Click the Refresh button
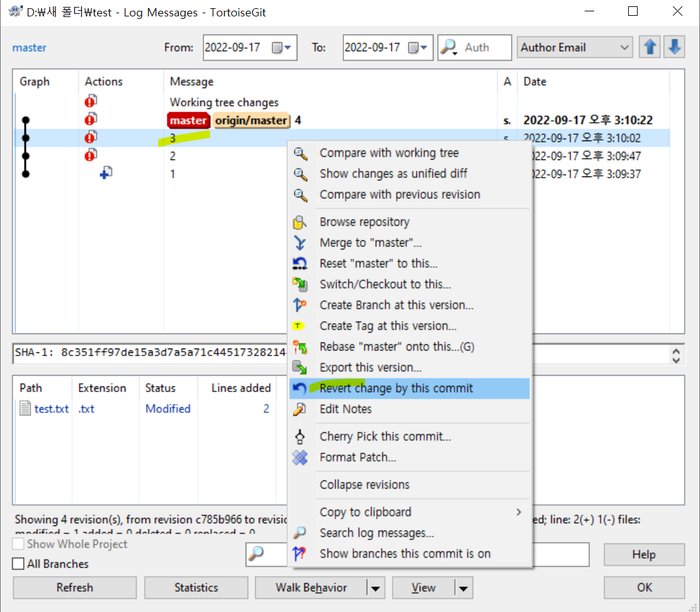700x612 pixels. [74, 588]
